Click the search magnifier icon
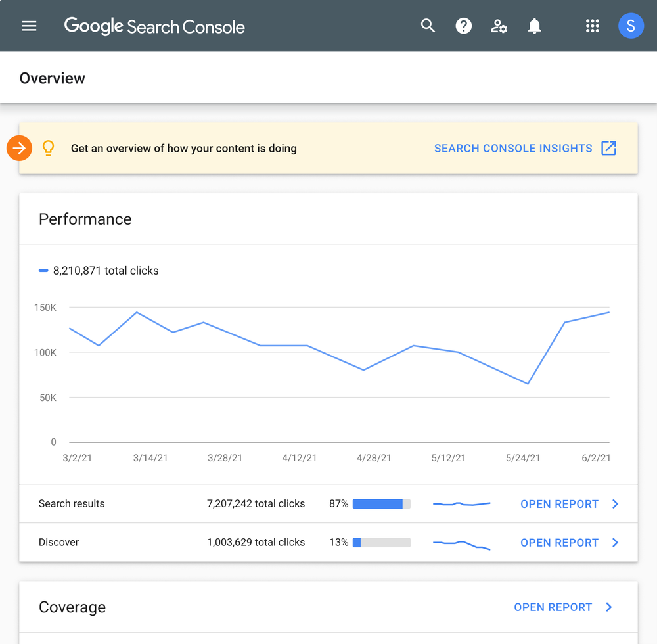This screenshot has height=644, width=657. click(x=428, y=26)
